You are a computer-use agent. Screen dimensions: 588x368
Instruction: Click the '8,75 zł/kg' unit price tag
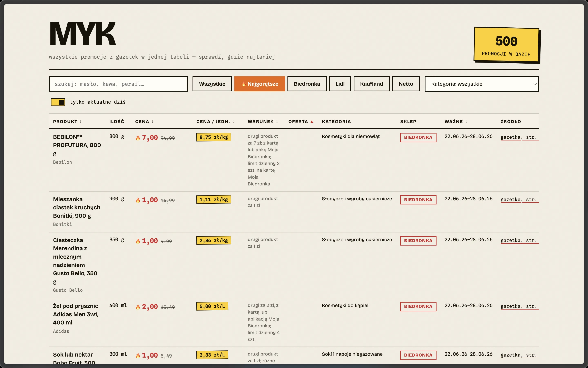pyautogui.click(x=214, y=137)
